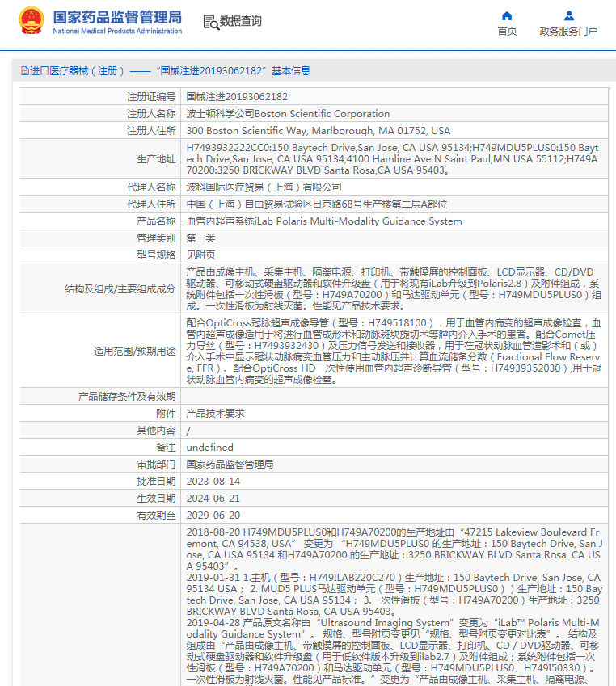Click 附件 label cell
Image resolution: width=616 pixels, height=686 pixels.
tap(100, 414)
